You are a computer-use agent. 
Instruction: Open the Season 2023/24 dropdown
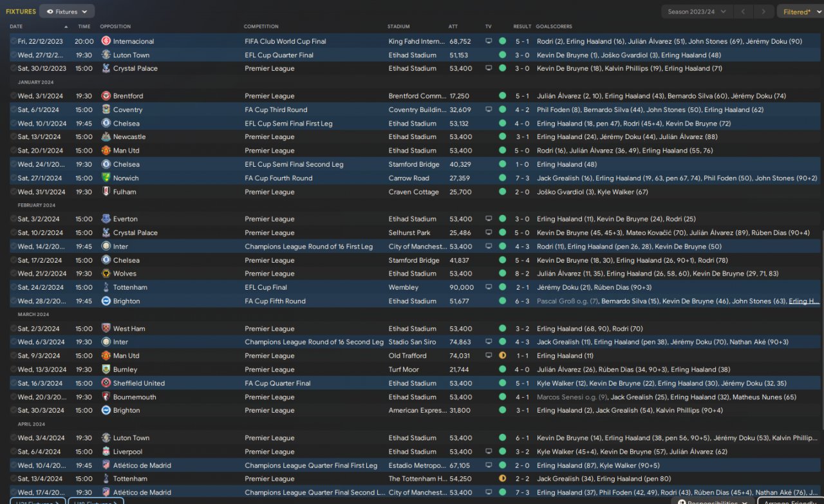click(697, 12)
